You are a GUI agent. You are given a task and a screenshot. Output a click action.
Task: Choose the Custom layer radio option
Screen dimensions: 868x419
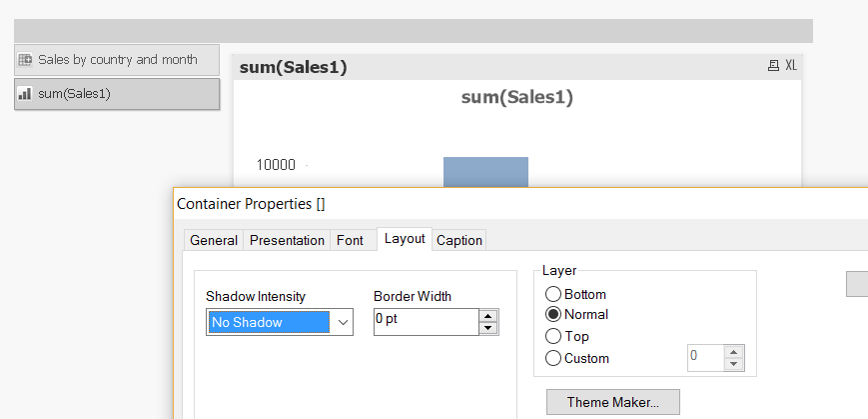553,358
